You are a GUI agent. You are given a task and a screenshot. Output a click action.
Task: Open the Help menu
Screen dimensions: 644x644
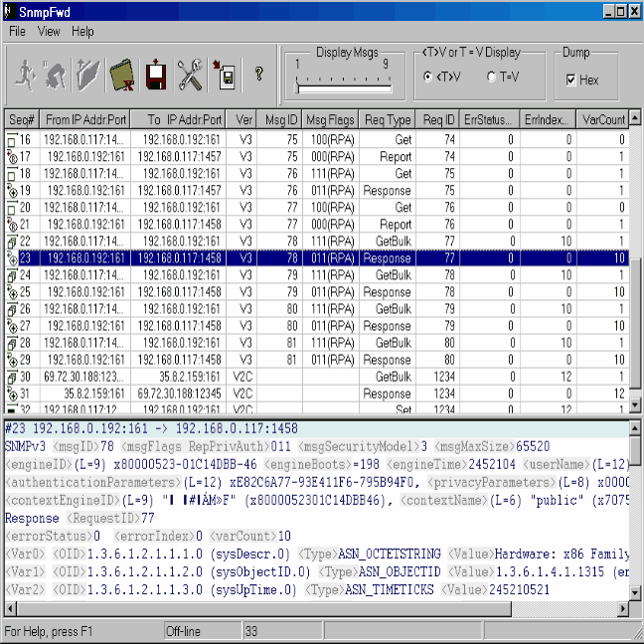tap(82, 31)
